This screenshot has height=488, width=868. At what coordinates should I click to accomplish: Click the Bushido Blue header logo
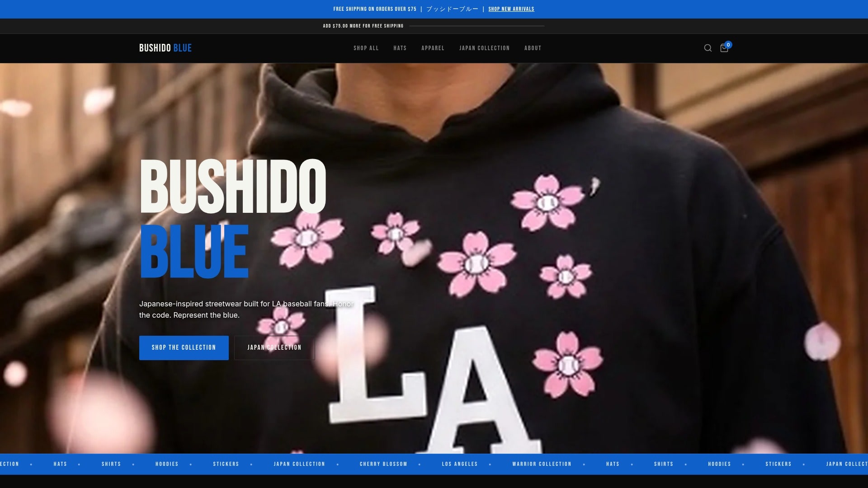pos(165,48)
